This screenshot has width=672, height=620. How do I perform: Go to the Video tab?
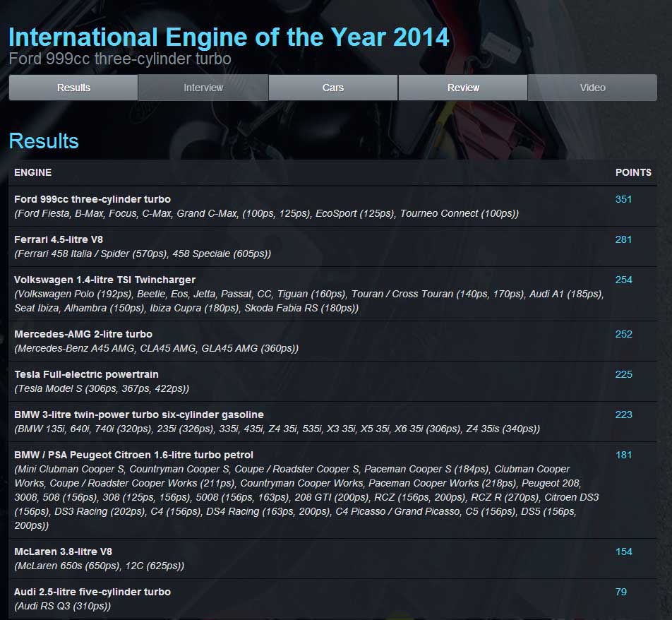(x=592, y=88)
